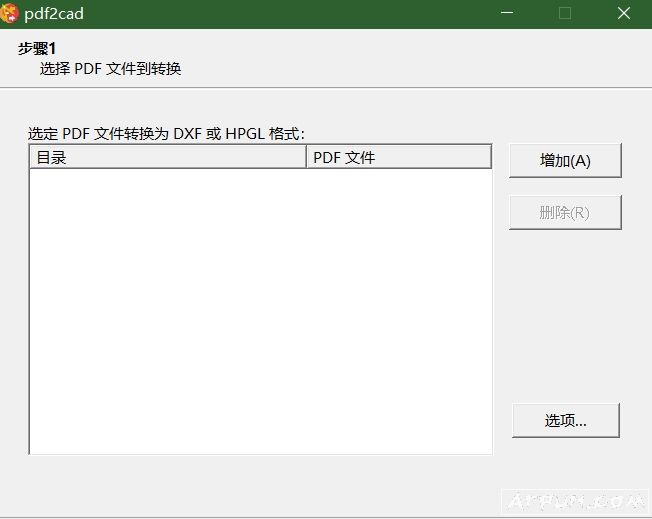This screenshot has height=519, width=652.
Task: Click the disabled maximize window button
Action: 565,13
